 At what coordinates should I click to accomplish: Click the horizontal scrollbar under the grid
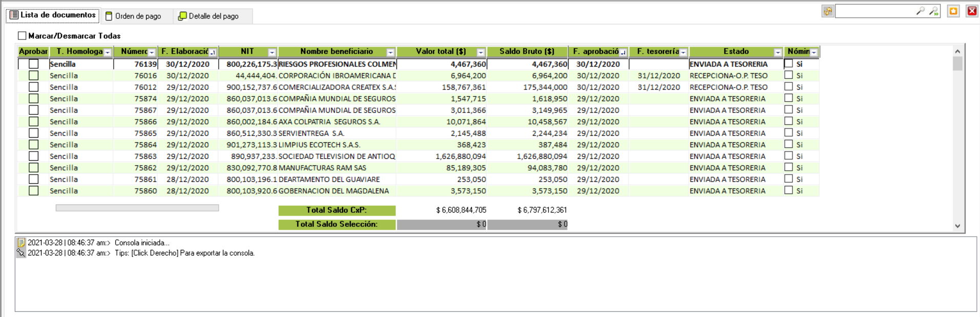point(137,208)
